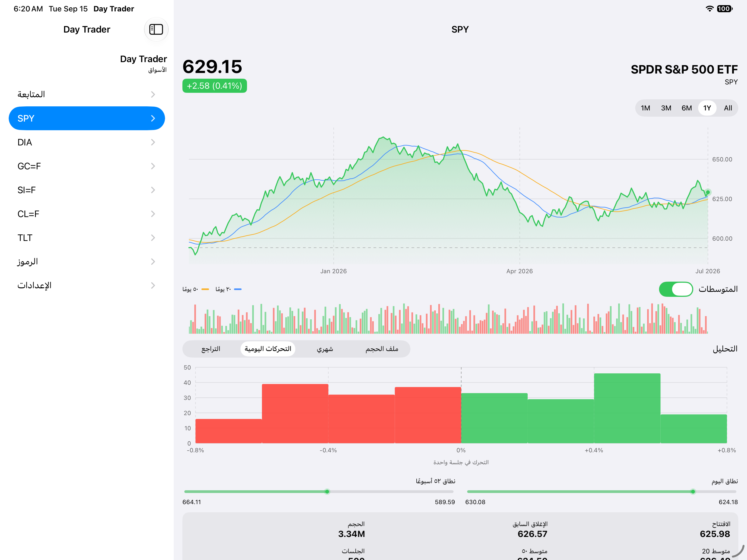Tap the 650.00 price axis label
The image size is (747, 560).
(722, 159)
